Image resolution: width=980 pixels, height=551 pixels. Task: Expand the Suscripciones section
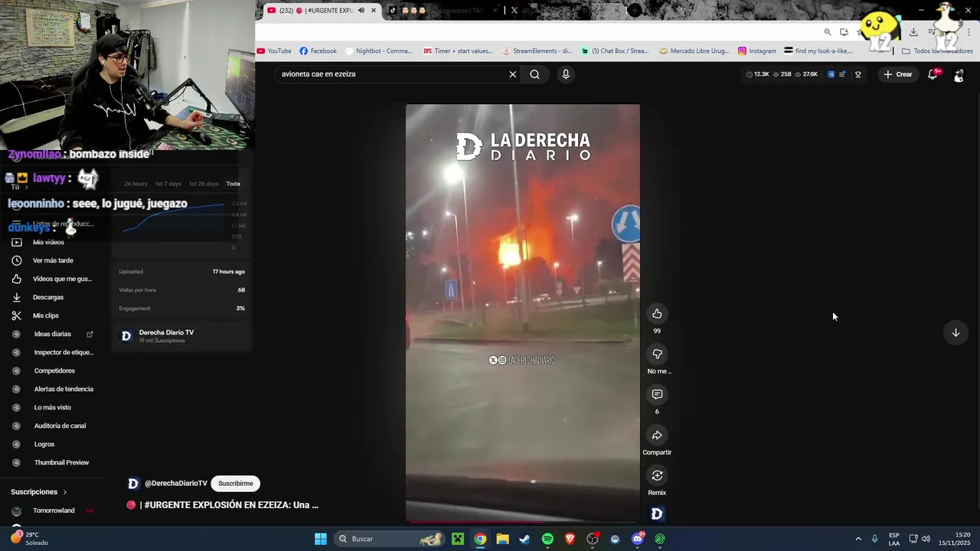pos(39,492)
